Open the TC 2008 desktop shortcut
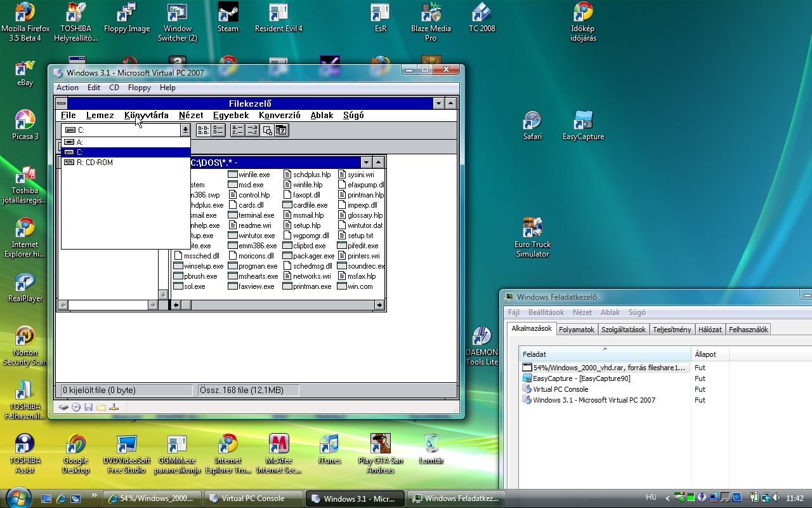This screenshot has height=508, width=812. pyautogui.click(x=481, y=18)
